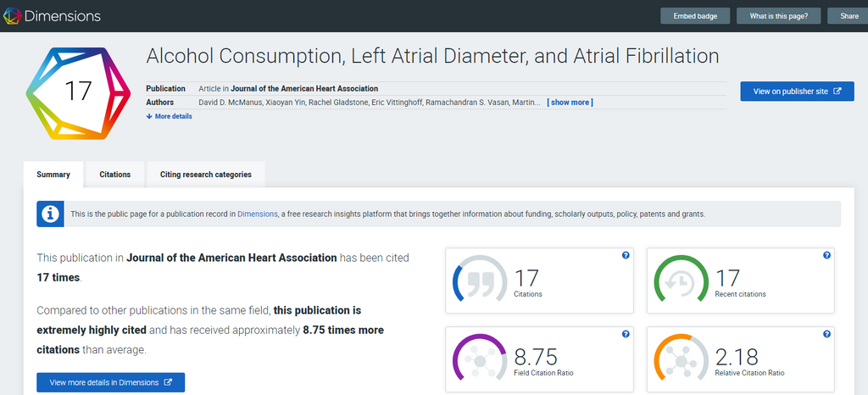Follow the Dimensions link in info banner

pyautogui.click(x=258, y=214)
